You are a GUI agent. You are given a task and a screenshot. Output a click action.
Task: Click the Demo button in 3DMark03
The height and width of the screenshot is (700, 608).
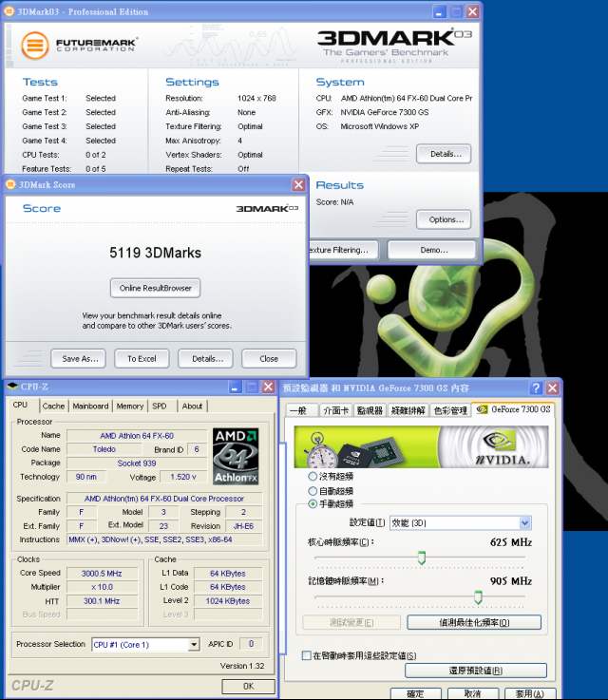[x=431, y=250]
